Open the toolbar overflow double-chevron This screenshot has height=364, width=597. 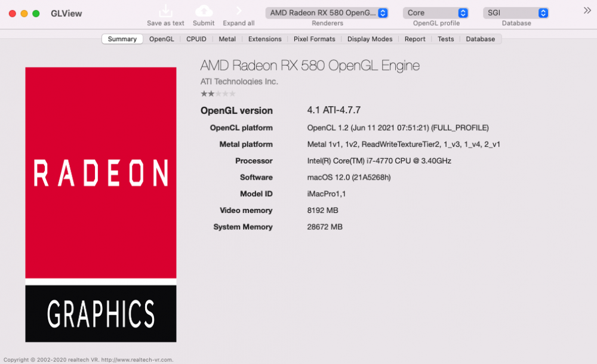click(587, 11)
